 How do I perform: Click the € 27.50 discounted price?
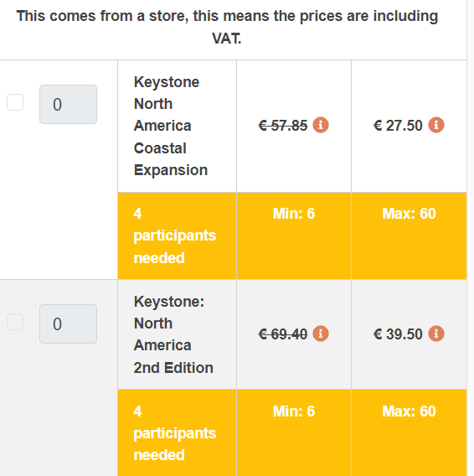click(x=398, y=126)
